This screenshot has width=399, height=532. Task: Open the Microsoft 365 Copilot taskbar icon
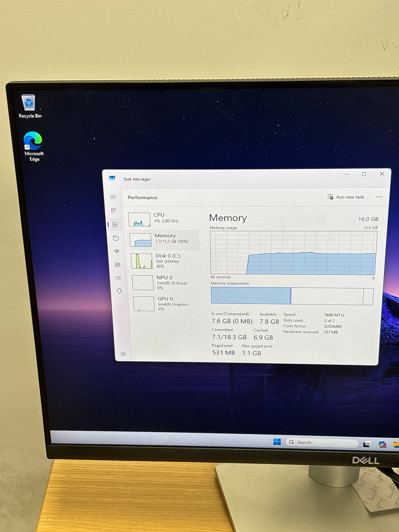point(382,445)
